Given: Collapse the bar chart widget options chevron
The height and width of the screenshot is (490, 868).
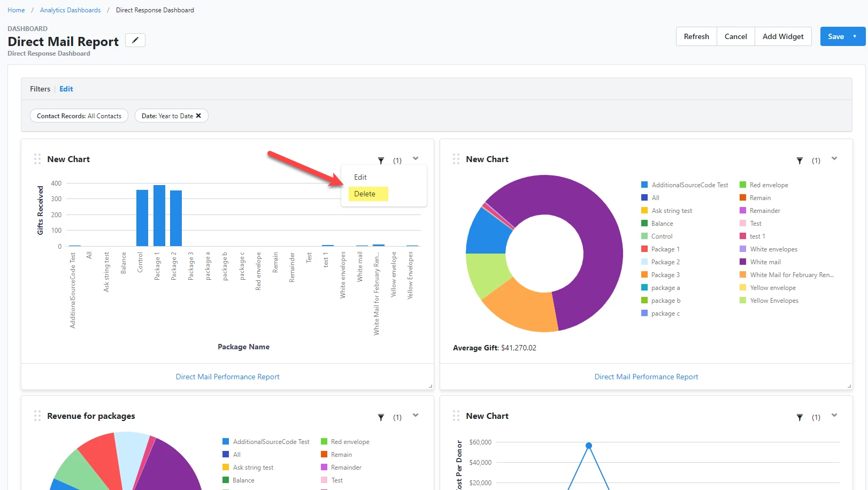Looking at the screenshot, I should [416, 158].
